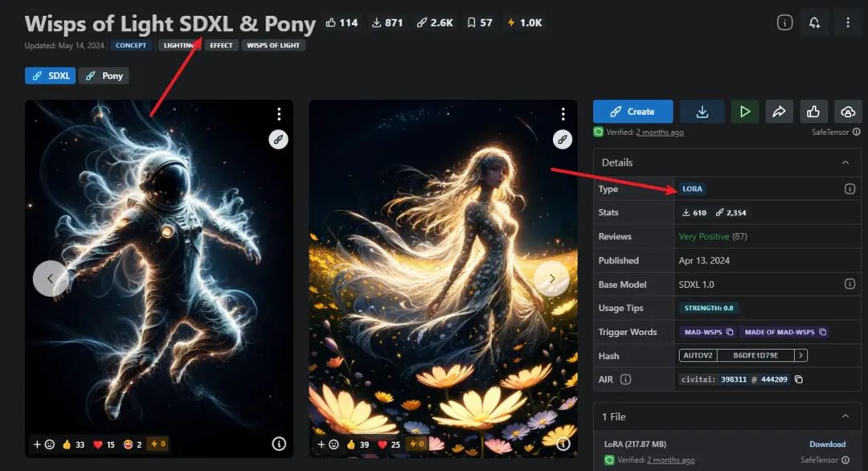Viewport: 868px width, 471px height.
Task: Click heart reaction 15 on astronaut image
Action: pos(104,444)
